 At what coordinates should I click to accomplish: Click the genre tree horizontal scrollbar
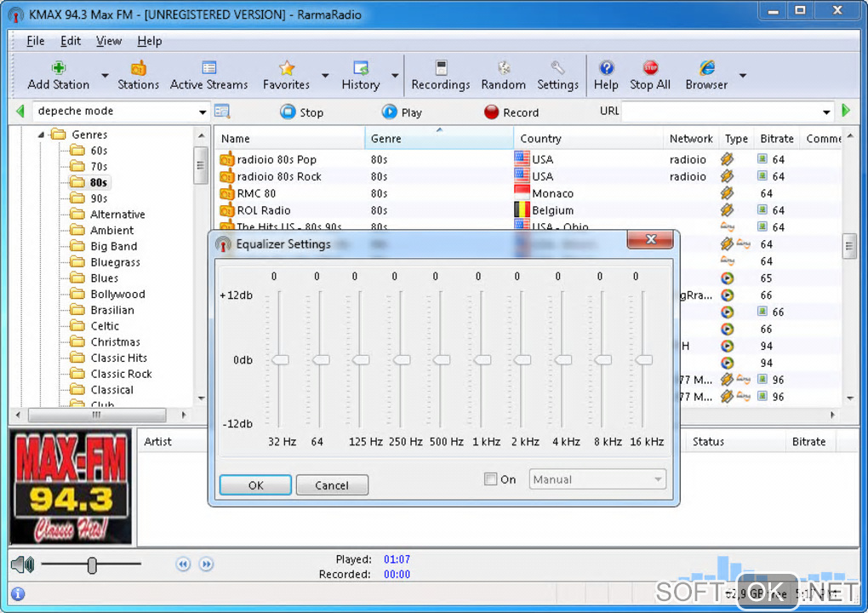point(97,415)
